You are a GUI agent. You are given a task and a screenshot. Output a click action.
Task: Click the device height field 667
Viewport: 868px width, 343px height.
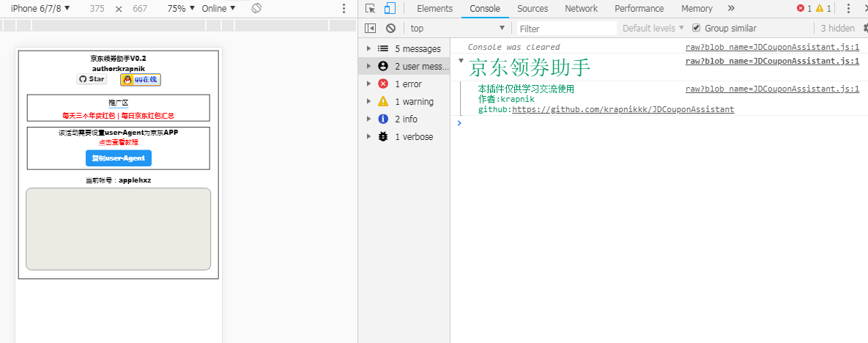tap(141, 8)
